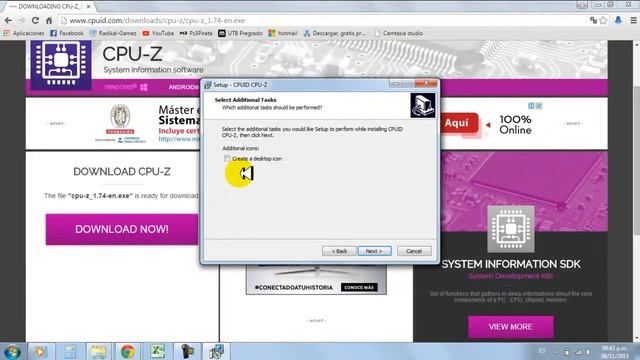Open the WINDOWS tab on CPUID page

[x=126, y=87]
